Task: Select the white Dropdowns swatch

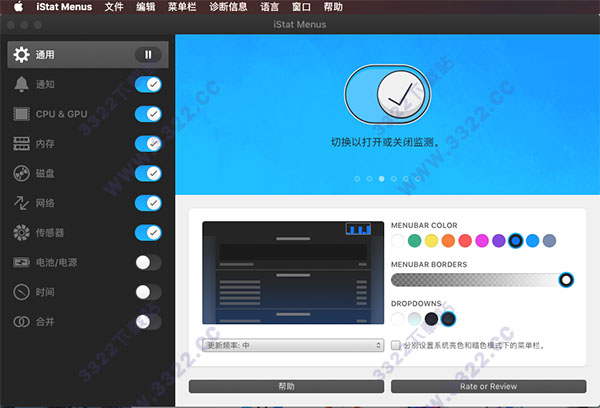Action: pyautogui.click(x=398, y=319)
